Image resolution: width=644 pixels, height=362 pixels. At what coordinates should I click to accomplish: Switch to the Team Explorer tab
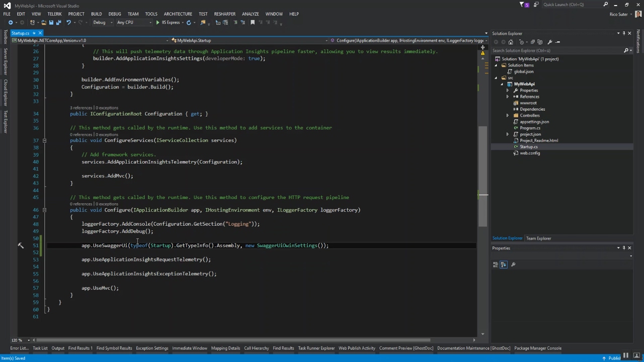(x=538, y=238)
